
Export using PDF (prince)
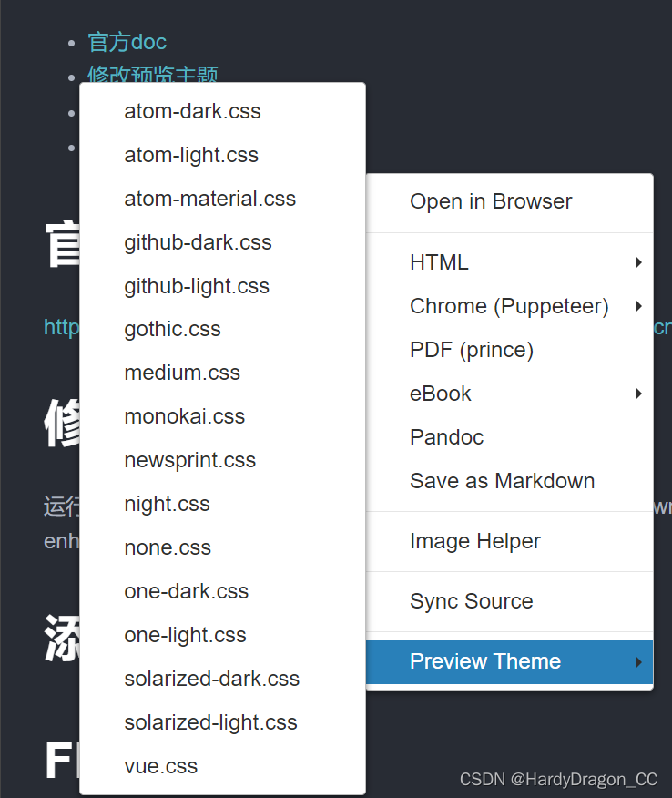pos(470,350)
